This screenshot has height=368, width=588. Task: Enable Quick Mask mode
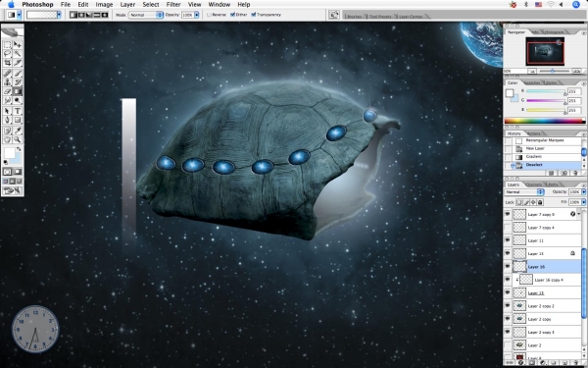pyautogui.click(x=18, y=172)
